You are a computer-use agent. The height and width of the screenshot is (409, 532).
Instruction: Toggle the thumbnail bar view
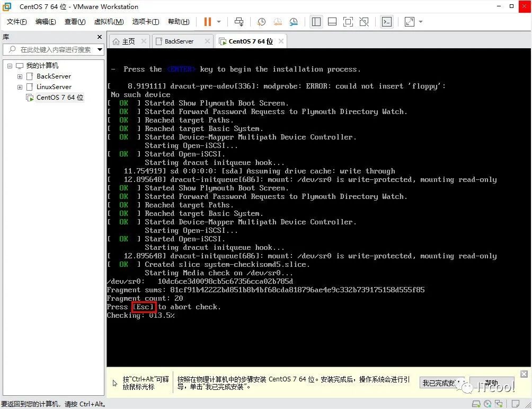click(332, 22)
